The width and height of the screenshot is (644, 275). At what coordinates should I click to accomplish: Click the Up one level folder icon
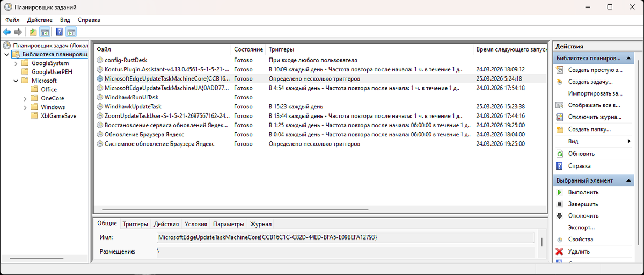33,32
